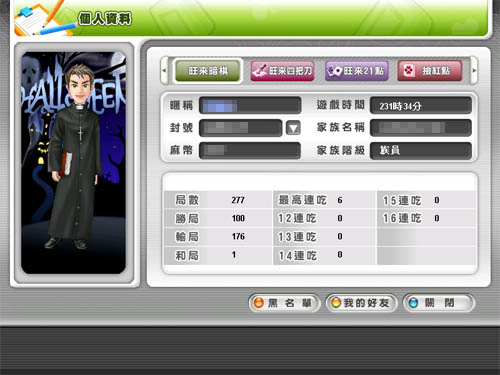500x375 pixels.
Task: Click the cards icon on 旺來21點
Action: click(335, 71)
